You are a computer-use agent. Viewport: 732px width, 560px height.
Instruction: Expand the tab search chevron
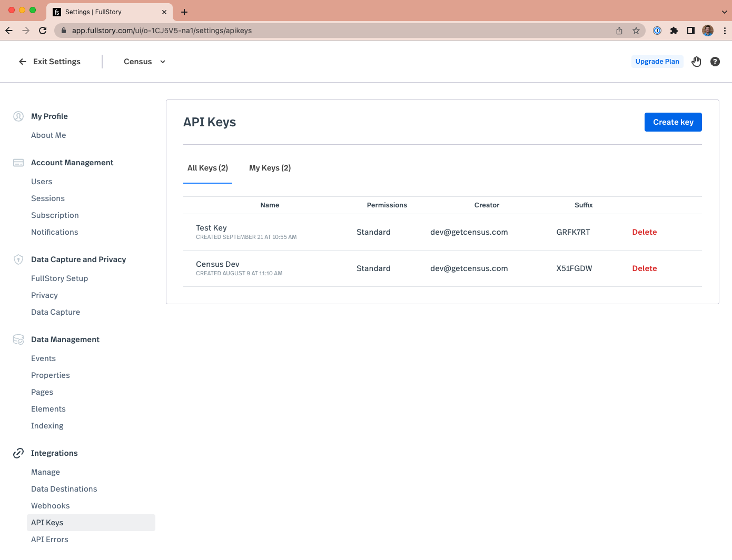click(x=724, y=12)
